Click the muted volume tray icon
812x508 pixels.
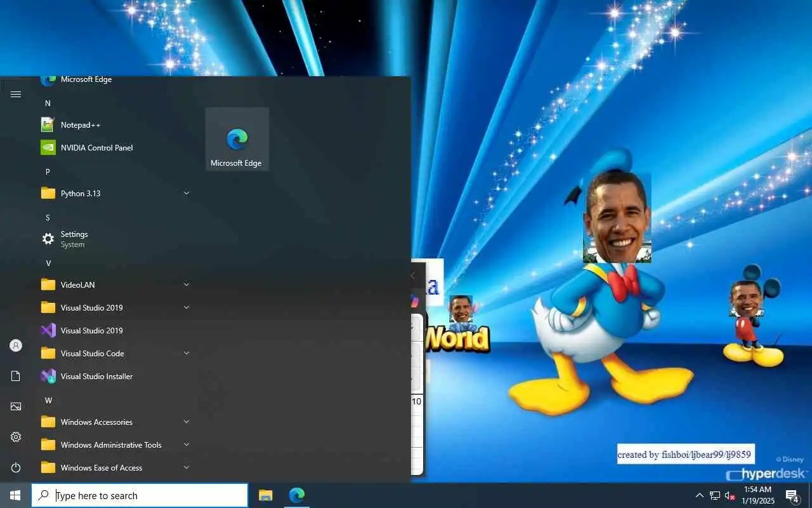730,495
